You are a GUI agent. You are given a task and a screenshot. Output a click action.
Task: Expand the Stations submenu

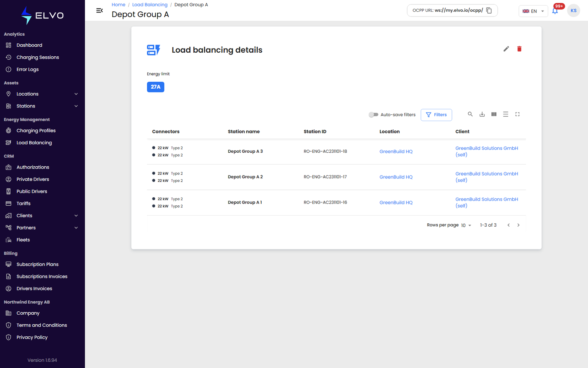(x=76, y=106)
